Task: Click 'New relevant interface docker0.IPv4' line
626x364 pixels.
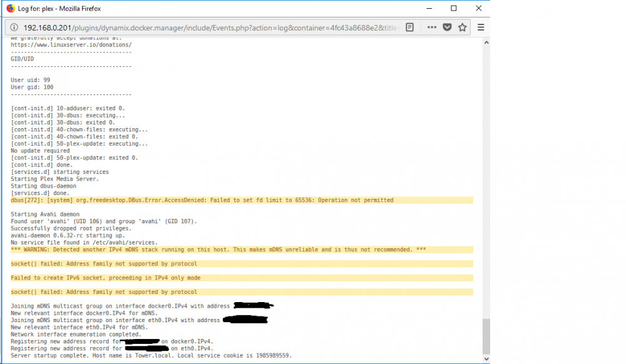Action: tap(85, 313)
